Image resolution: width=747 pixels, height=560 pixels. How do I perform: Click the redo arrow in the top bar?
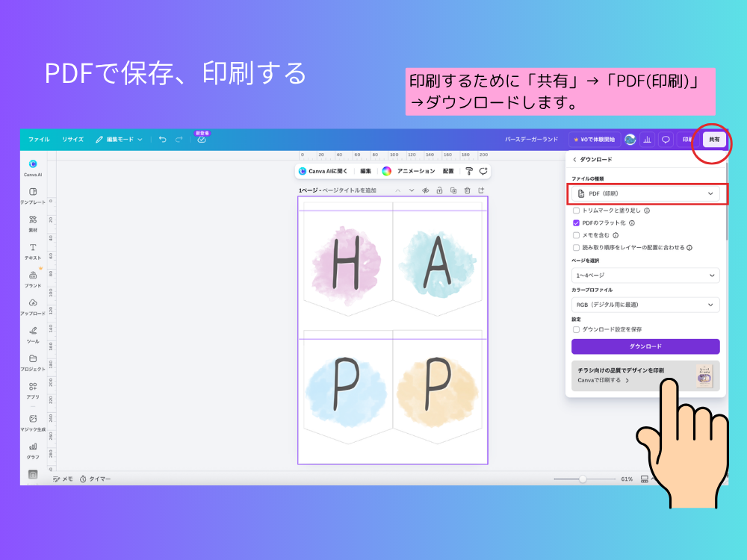(x=179, y=140)
